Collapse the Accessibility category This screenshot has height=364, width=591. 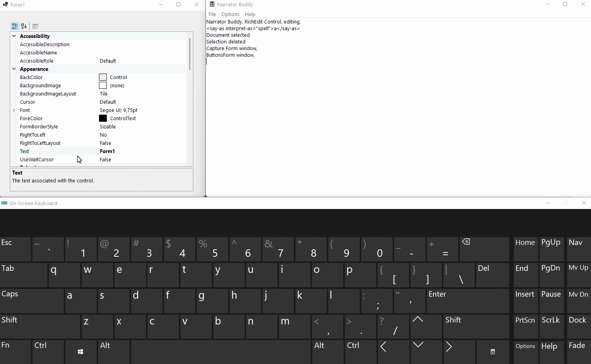click(14, 36)
